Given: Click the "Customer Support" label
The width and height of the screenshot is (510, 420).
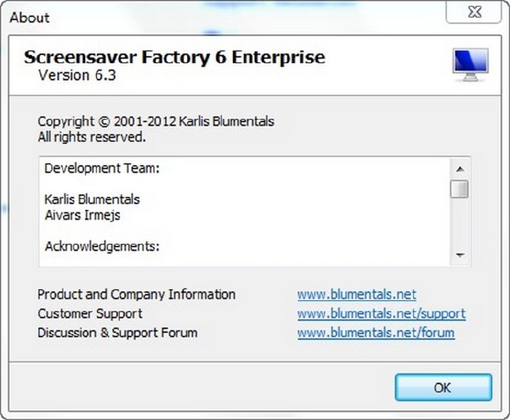Looking at the screenshot, I should pyautogui.click(x=90, y=313).
